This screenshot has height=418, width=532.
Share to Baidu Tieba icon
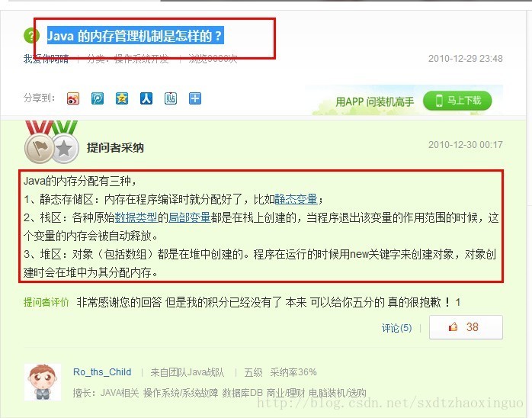click(x=171, y=98)
